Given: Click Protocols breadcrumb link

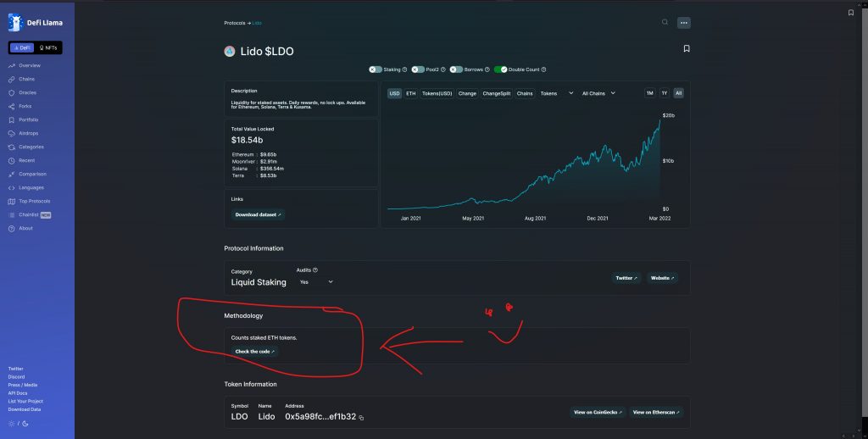Looking at the screenshot, I should (x=235, y=23).
